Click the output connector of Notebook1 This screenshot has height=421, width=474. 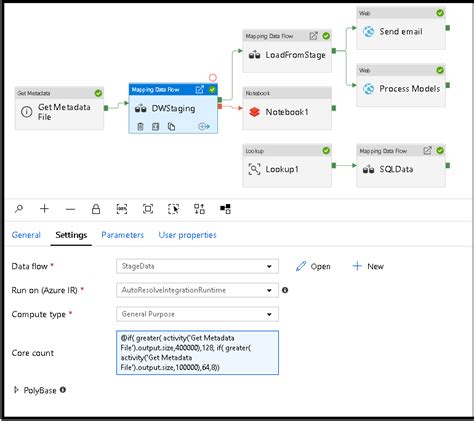pyautogui.click(x=334, y=108)
